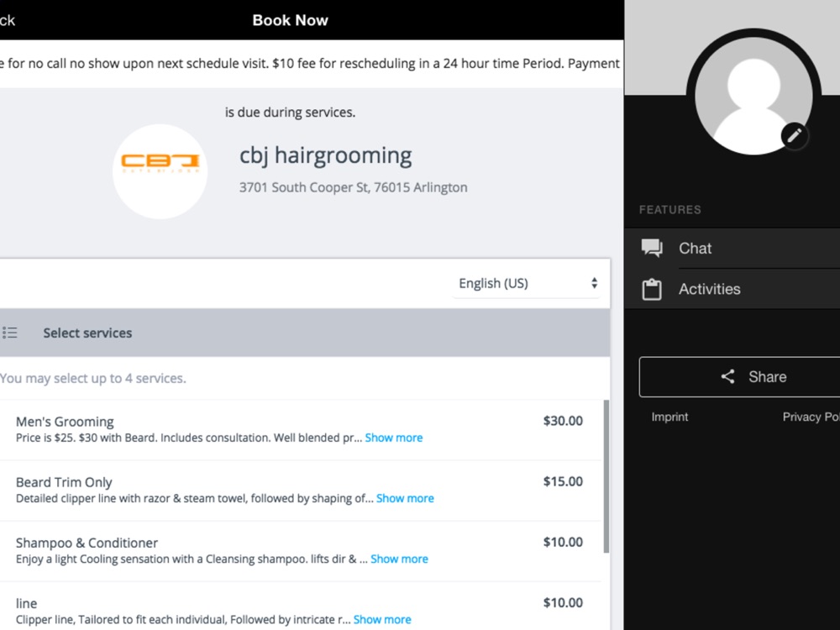The image size is (840, 630).
Task: Click the $10.00 price for Shampoo & Conditioner
Action: 563,542
